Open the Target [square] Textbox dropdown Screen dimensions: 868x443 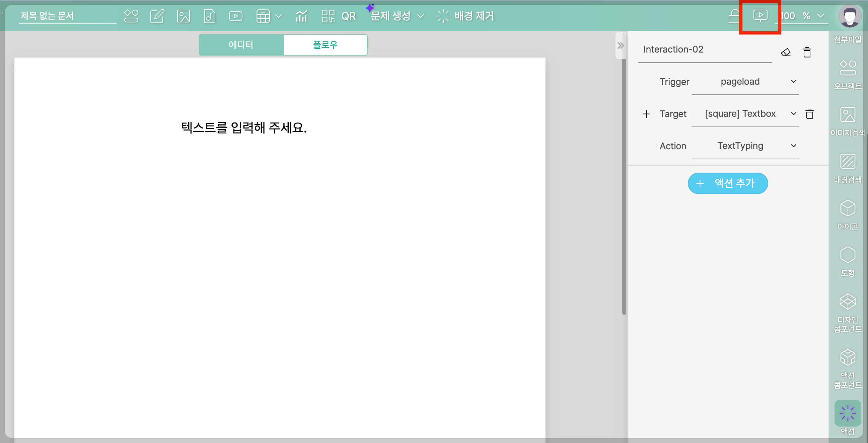pos(745,114)
